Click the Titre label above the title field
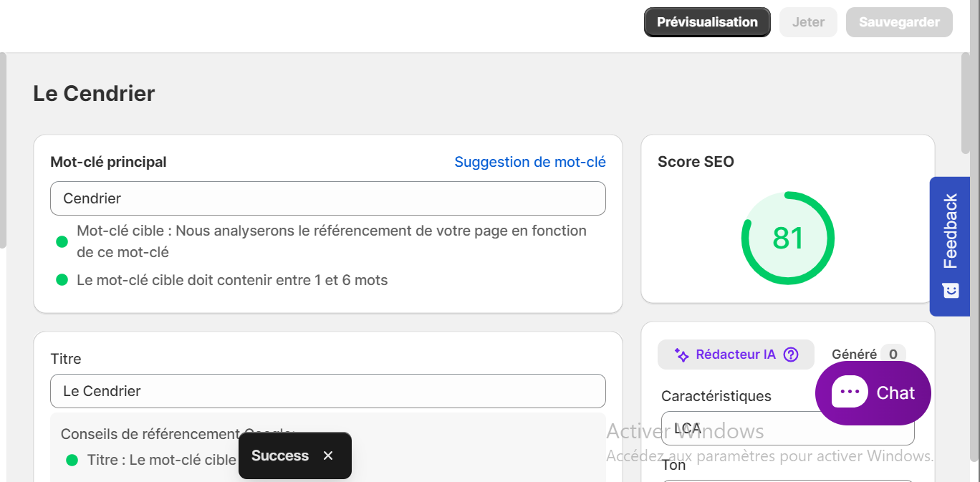Screen dimensions: 980x482 (x=66, y=359)
